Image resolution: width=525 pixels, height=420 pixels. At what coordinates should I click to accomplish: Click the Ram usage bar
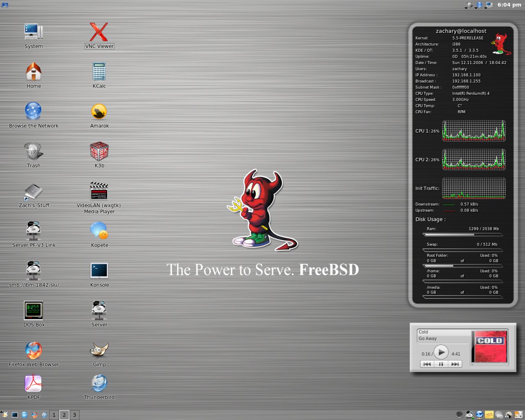click(x=462, y=235)
